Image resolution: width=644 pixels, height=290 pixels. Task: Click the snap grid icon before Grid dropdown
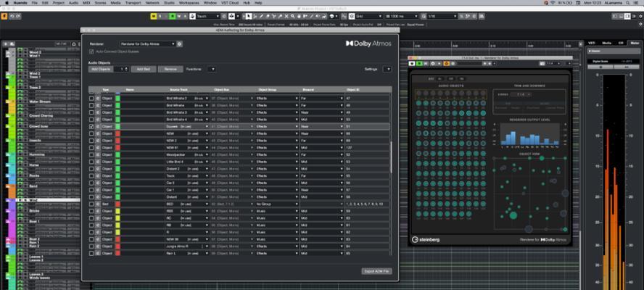coord(352,16)
